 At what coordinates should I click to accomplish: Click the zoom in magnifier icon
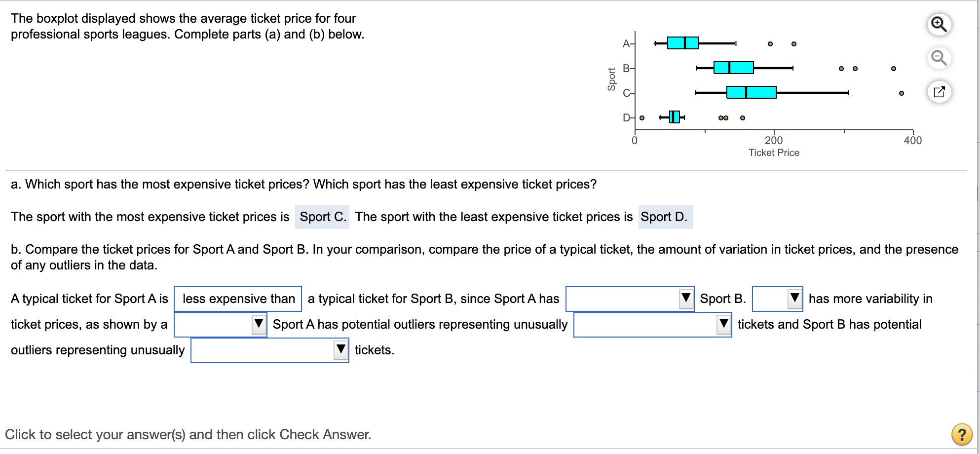click(939, 24)
